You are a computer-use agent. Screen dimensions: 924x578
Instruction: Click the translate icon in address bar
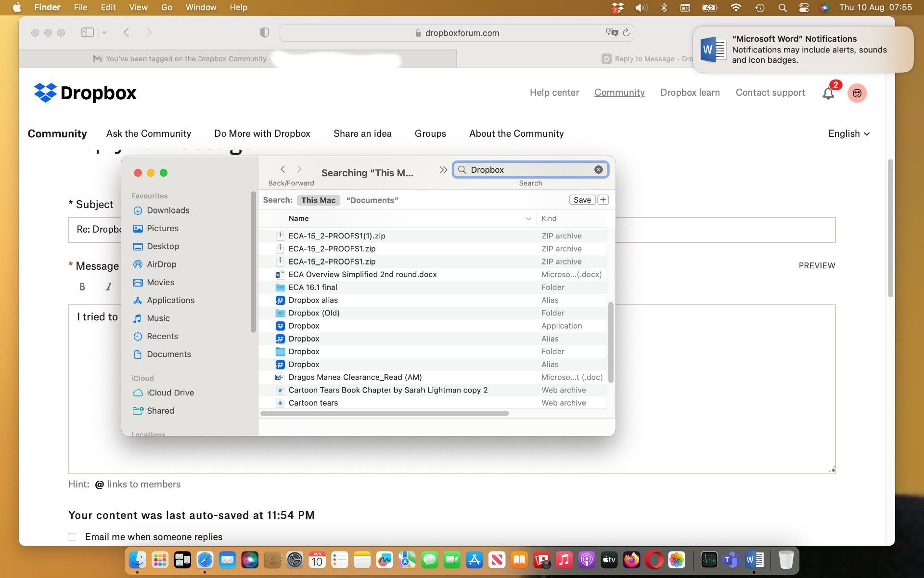click(612, 32)
